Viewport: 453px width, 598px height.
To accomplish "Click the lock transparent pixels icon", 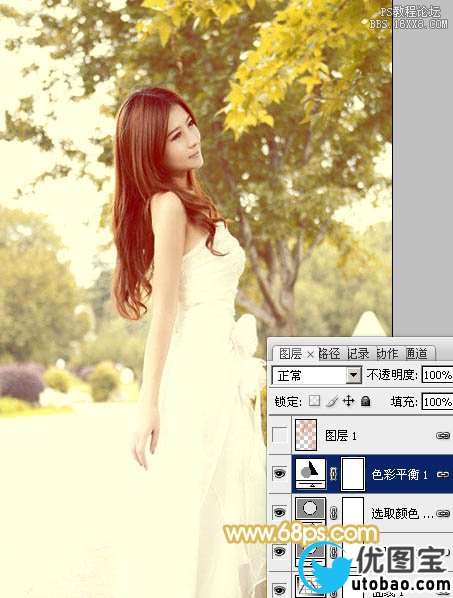I will click(314, 401).
